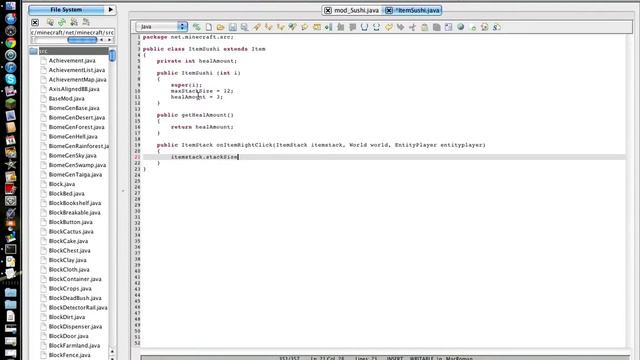Click the first light bulb icon in file browser

[x=50, y=22]
